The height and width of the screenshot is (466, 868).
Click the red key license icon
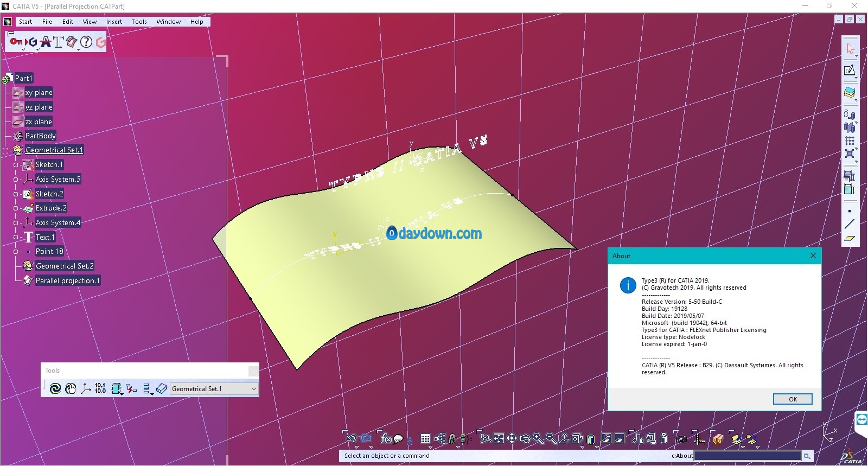click(x=16, y=42)
